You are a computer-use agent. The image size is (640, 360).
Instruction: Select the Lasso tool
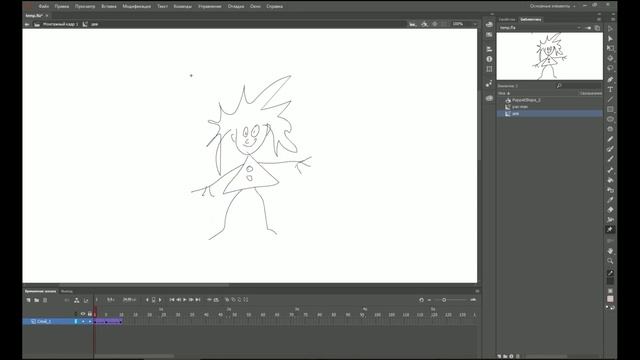click(610, 68)
